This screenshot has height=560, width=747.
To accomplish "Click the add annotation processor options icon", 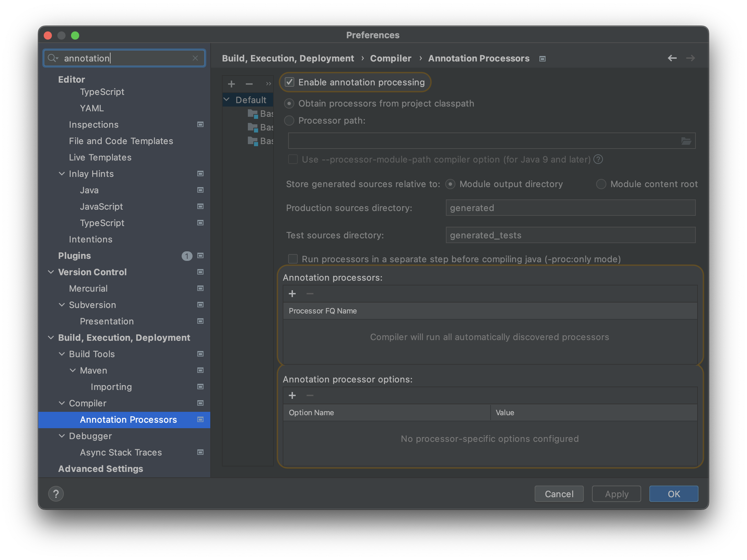I will (x=292, y=395).
